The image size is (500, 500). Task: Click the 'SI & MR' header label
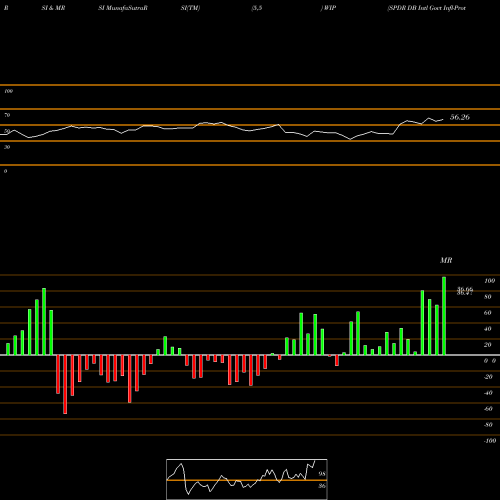53,8
